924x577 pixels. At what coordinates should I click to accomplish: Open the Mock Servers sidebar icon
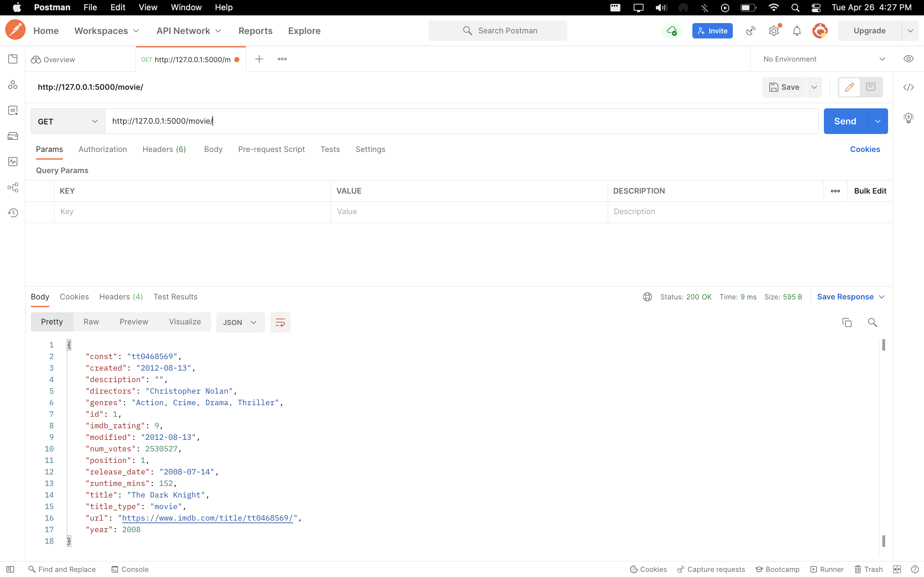(13, 136)
